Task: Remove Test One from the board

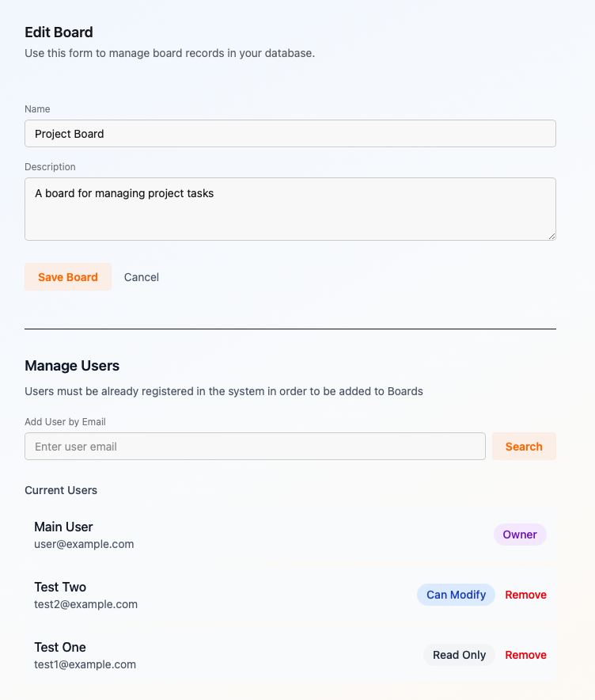Action: pos(525,655)
